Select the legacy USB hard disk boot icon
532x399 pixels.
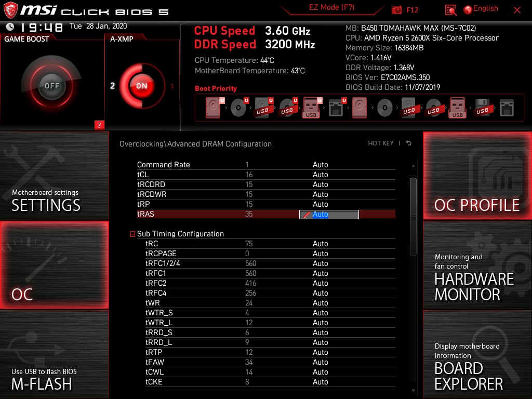[x=409, y=108]
